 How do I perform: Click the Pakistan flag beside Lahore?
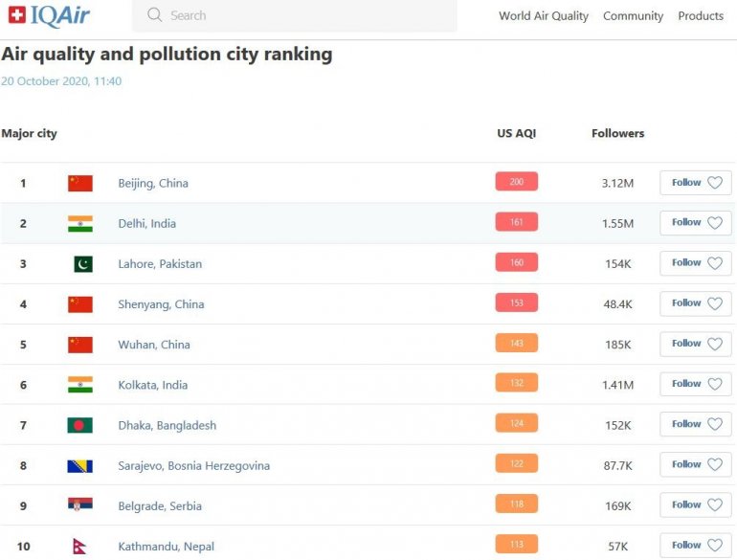tap(83, 264)
